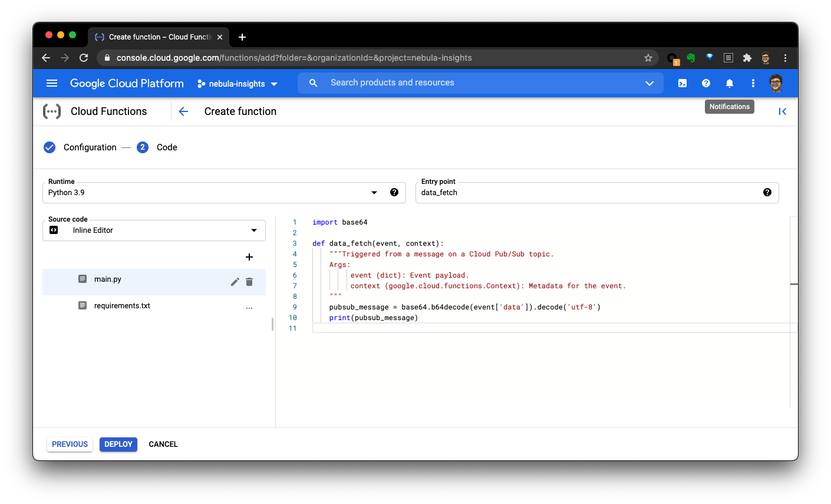
Task: Click the 'def data_fetch(event, context):' line
Action: point(378,243)
